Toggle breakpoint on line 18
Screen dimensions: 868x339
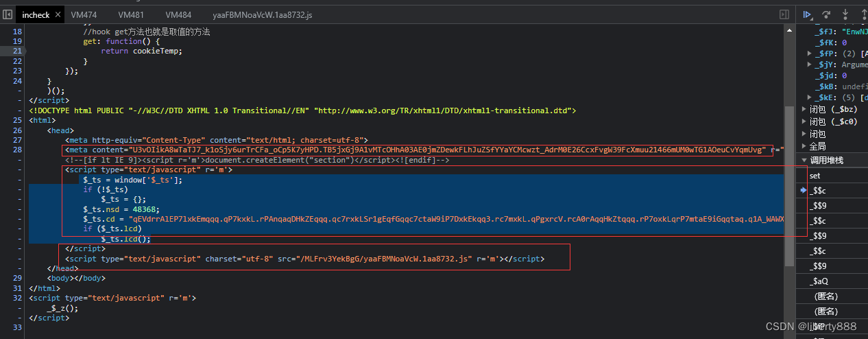coord(18,32)
